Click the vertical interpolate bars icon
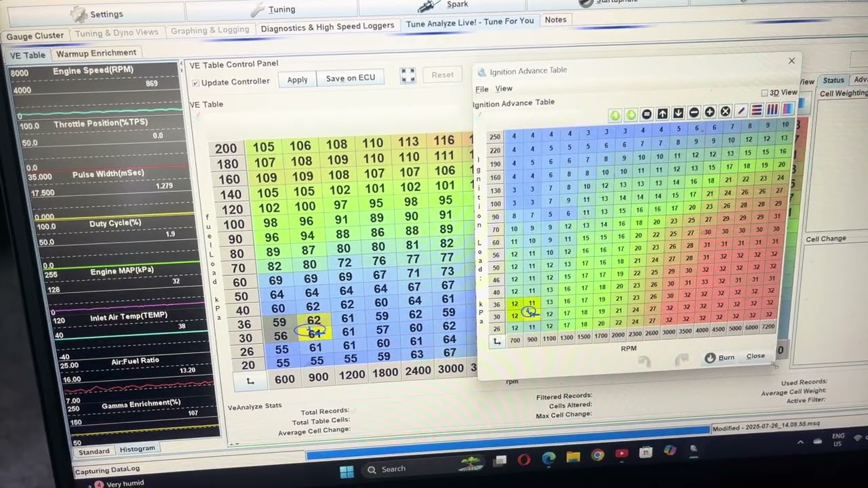 click(772, 109)
